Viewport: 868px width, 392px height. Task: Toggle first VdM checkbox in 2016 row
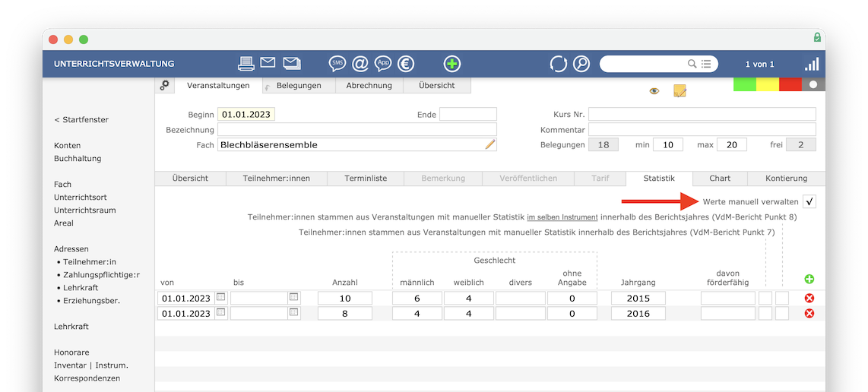point(765,314)
